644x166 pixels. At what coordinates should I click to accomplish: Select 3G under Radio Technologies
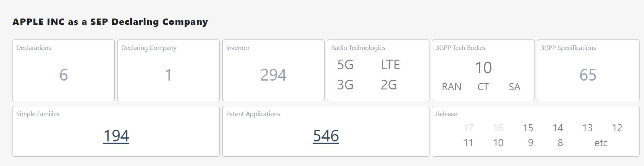(x=345, y=85)
